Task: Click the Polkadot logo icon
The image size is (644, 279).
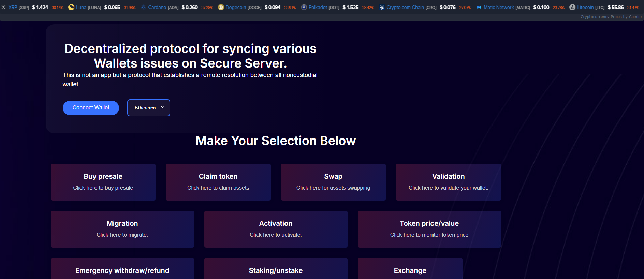Action: click(304, 7)
